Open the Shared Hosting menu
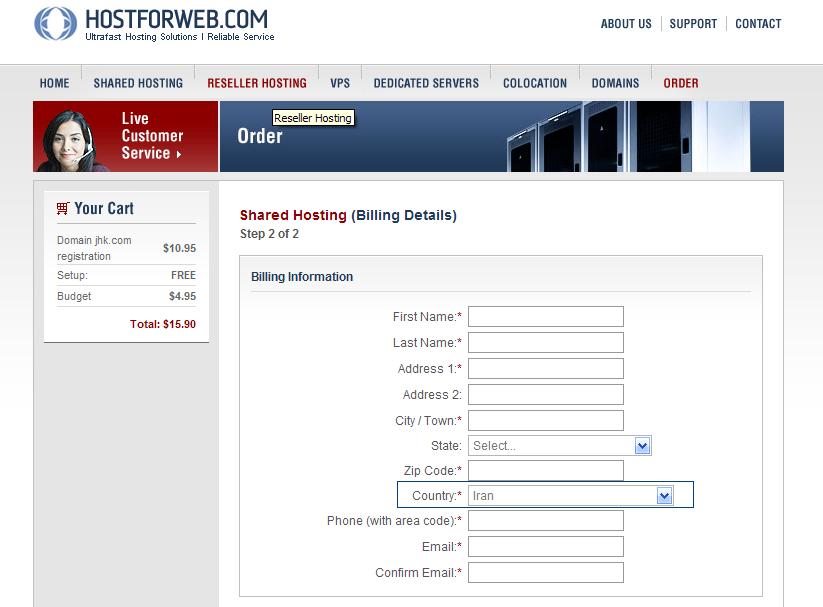This screenshot has height=607, width=823. [x=138, y=83]
